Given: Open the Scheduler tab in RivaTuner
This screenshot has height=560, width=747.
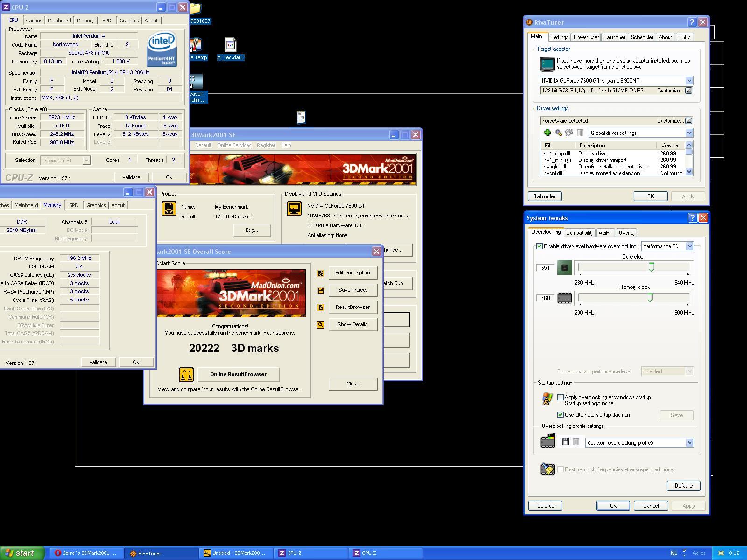Looking at the screenshot, I should tap(641, 37).
